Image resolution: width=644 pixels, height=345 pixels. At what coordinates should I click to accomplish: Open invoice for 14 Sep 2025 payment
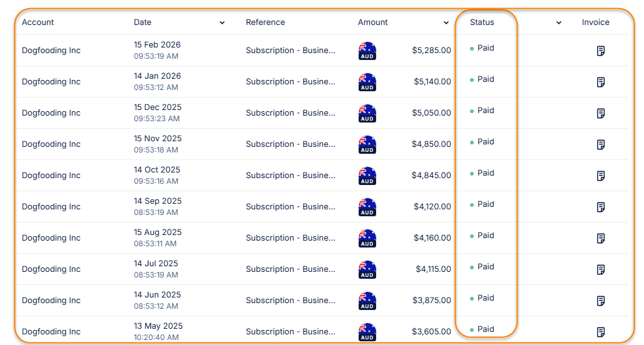(x=601, y=207)
